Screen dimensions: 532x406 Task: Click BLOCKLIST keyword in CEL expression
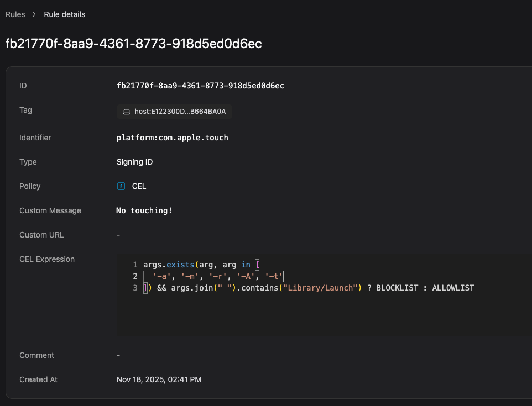[397, 288]
